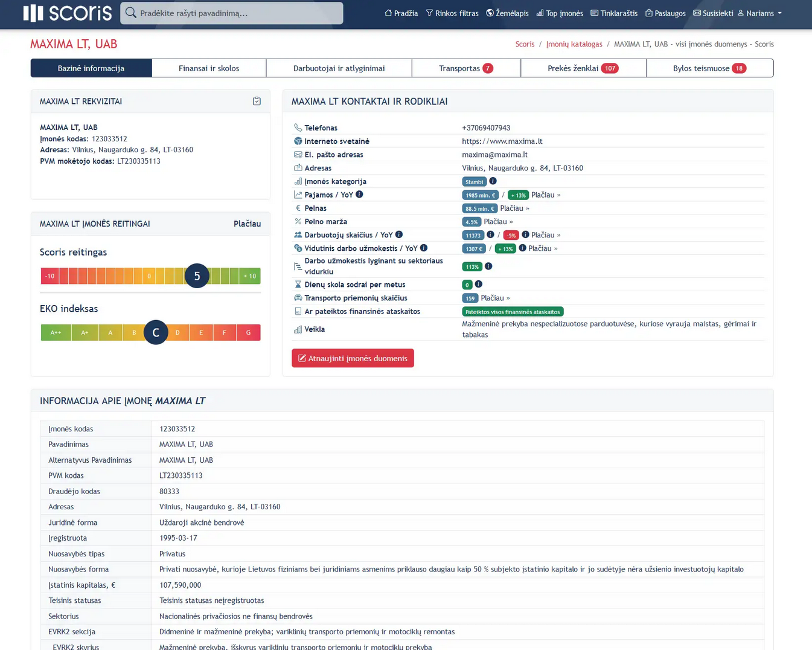The width and height of the screenshot is (812, 650).
Task: Click info icon beside Pajamos / YoY label
Action: coord(359,195)
